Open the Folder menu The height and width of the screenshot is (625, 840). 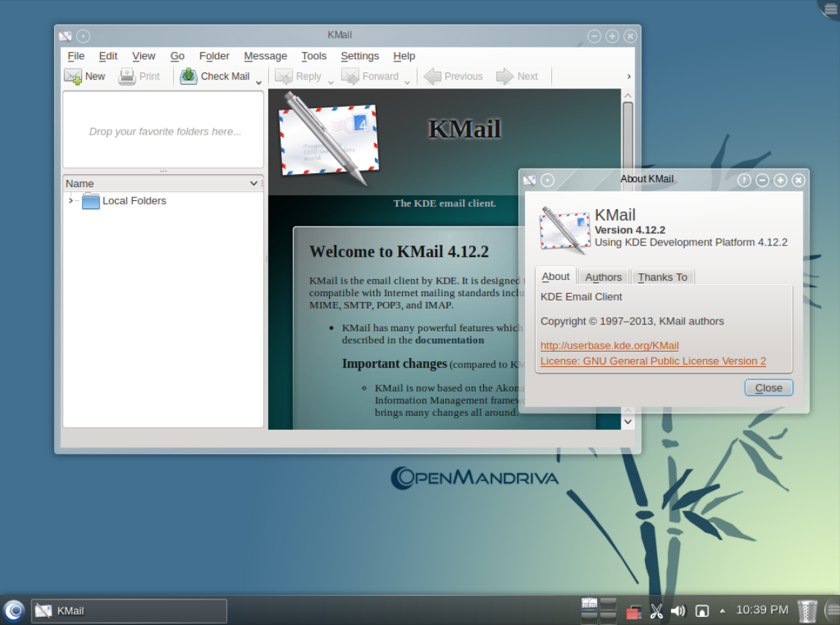click(214, 56)
